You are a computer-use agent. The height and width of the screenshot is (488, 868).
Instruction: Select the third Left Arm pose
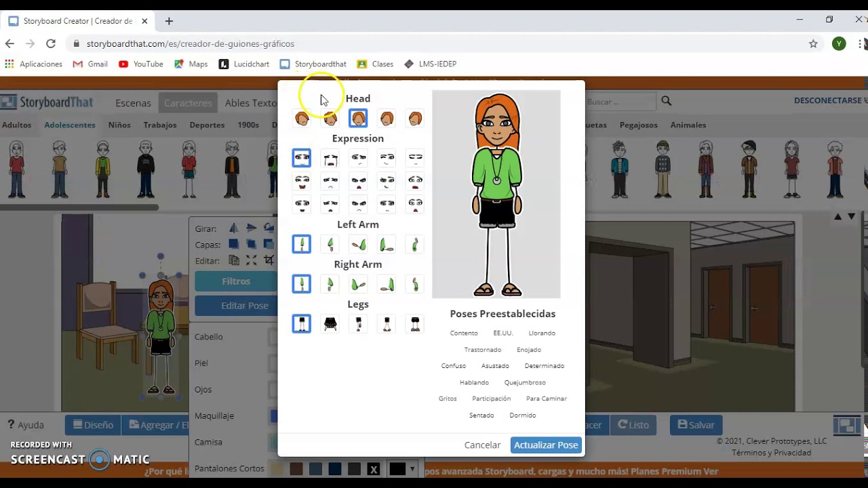pyautogui.click(x=359, y=244)
